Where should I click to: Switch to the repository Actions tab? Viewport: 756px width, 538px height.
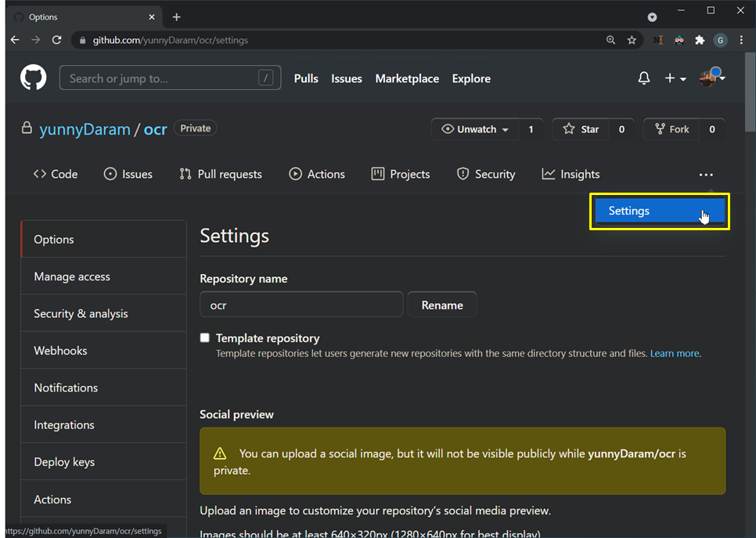click(317, 174)
